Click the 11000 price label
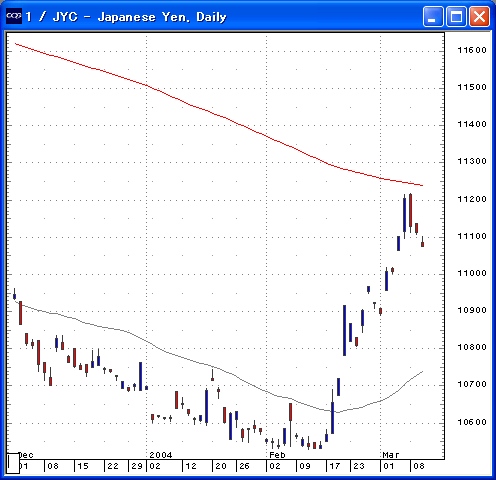This screenshot has width=496, height=480. click(x=472, y=273)
